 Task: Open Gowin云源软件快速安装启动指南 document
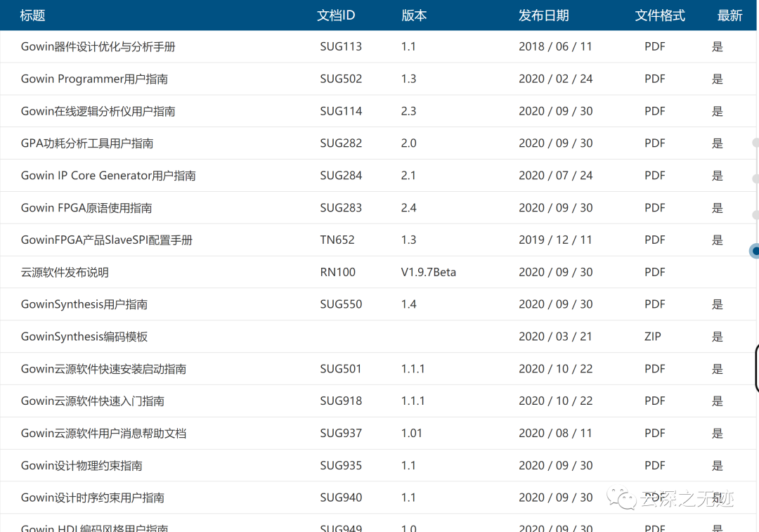tap(103, 369)
